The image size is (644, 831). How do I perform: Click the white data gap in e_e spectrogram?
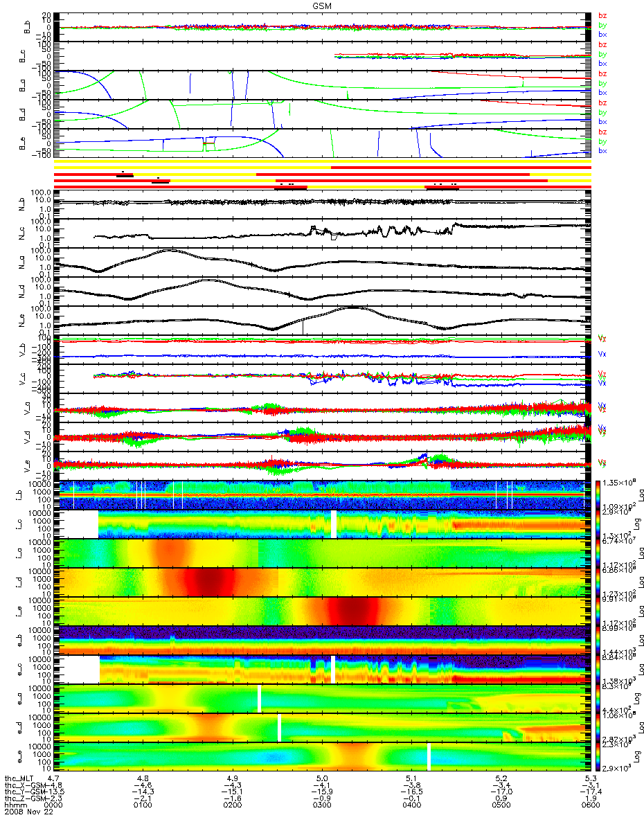[429, 756]
